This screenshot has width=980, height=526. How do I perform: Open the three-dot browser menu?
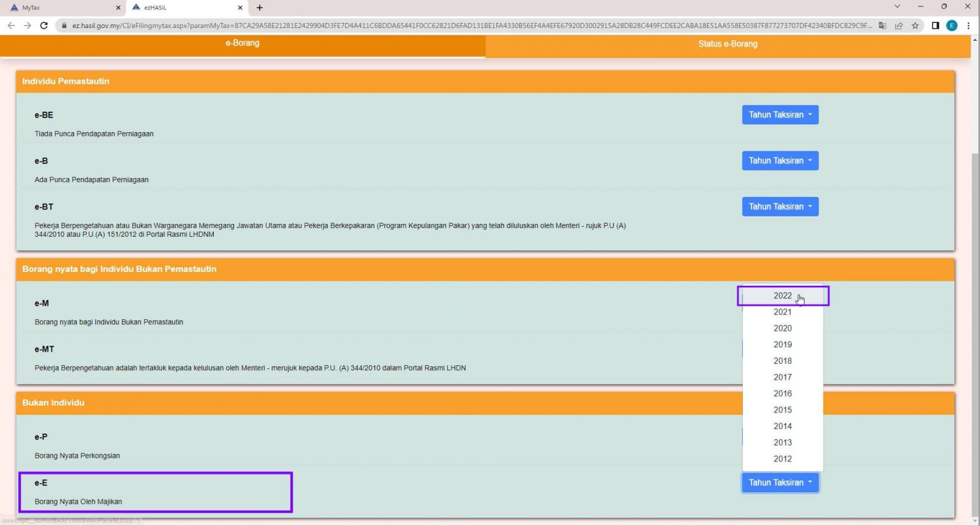pos(969,26)
